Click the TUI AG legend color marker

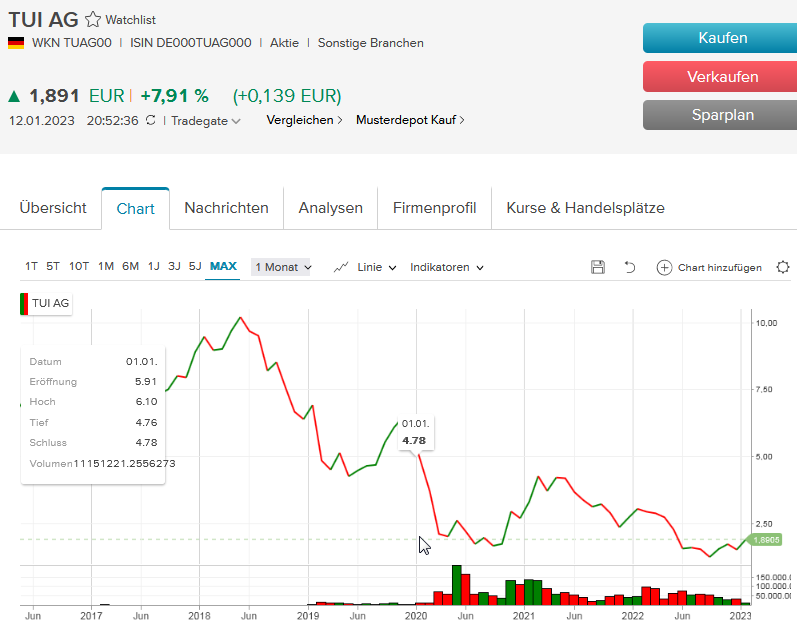[x=24, y=304]
